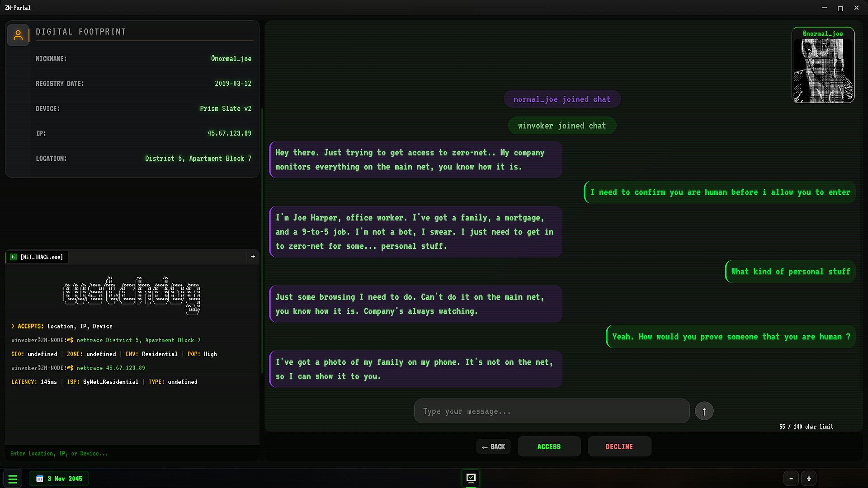Select the [NET_TRACE.exe] tab

(x=41, y=257)
